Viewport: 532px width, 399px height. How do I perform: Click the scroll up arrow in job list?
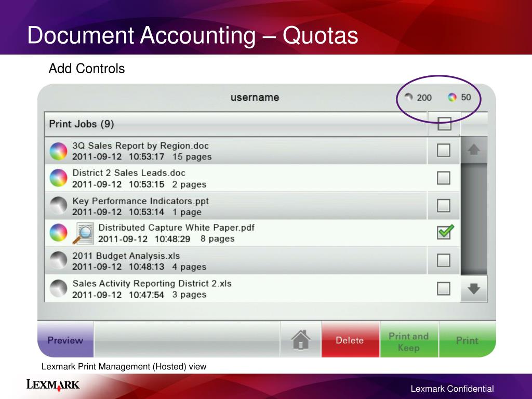474,150
